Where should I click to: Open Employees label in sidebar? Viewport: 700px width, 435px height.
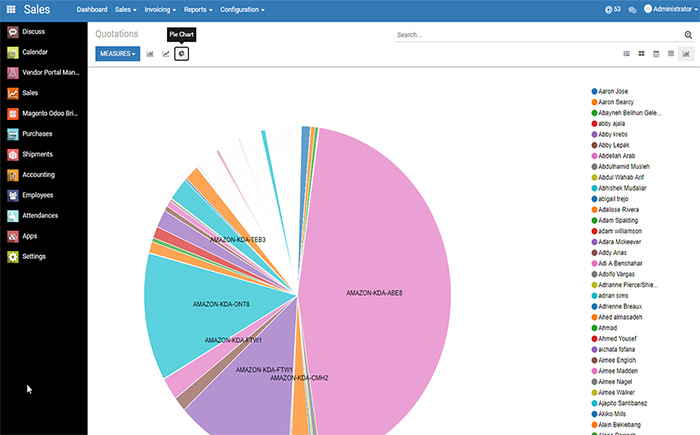(x=38, y=196)
